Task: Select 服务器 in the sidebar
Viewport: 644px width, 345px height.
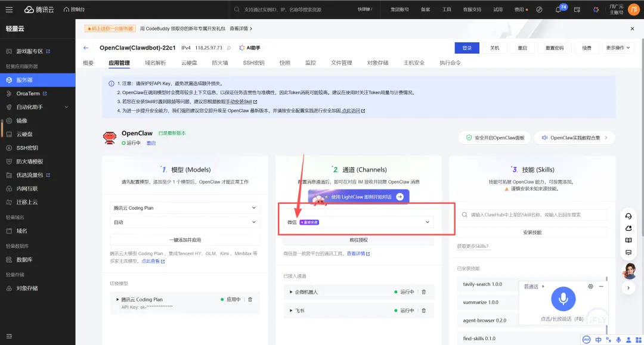Action: (x=38, y=80)
